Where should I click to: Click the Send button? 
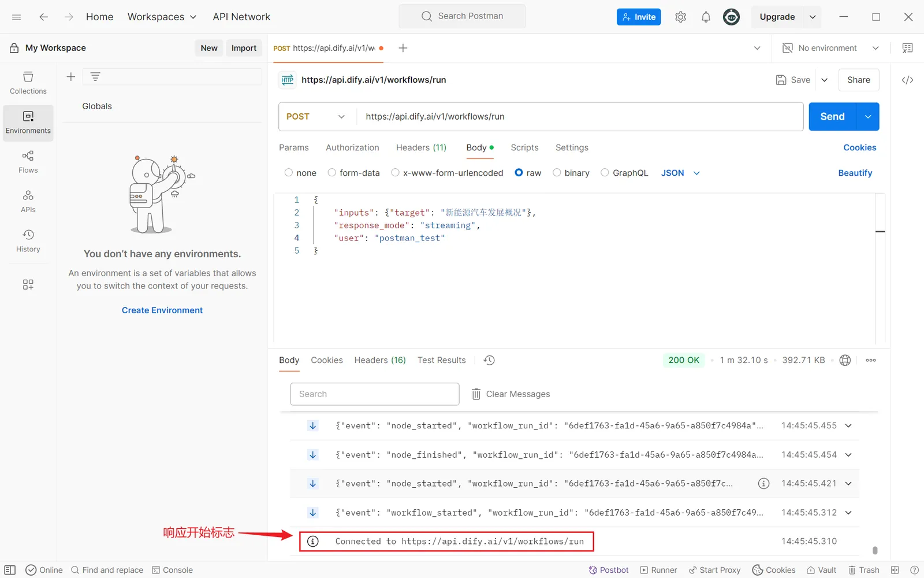pos(833,117)
